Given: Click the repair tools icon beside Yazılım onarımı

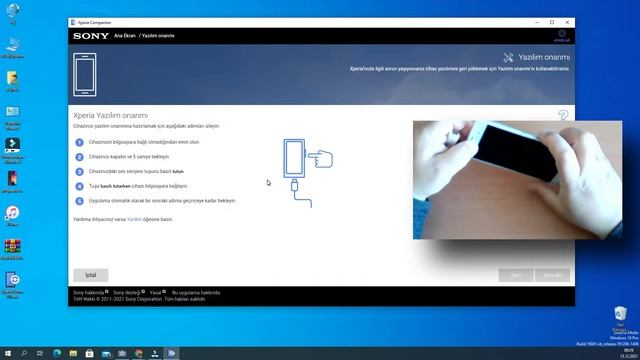Looking at the screenshot, I should point(508,58).
